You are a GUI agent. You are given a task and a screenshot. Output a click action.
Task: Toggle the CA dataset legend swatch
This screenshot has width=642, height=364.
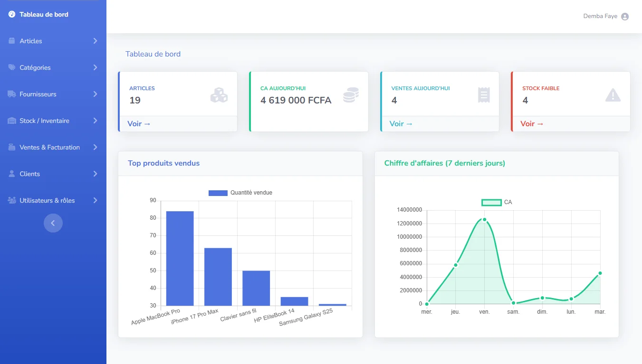(x=491, y=202)
